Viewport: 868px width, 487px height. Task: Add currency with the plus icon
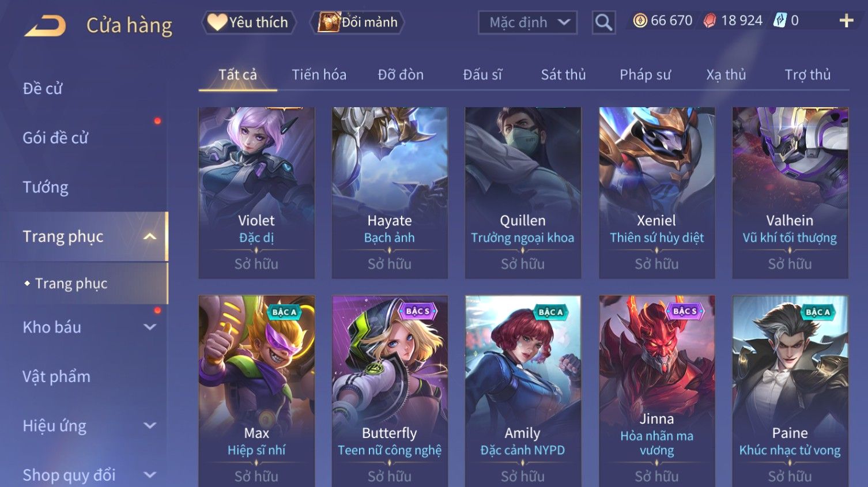[x=846, y=21]
